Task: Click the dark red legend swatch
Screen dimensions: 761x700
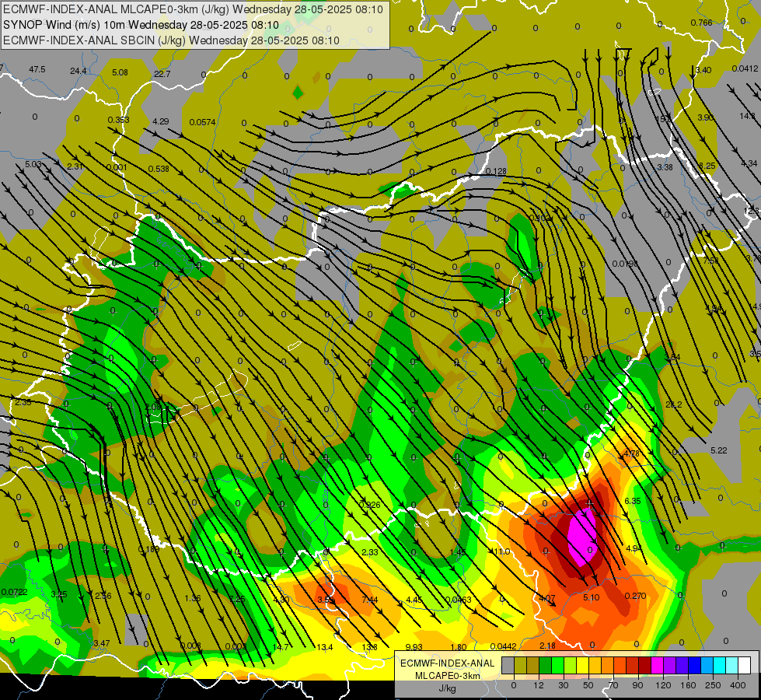Action: (x=645, y=665)
